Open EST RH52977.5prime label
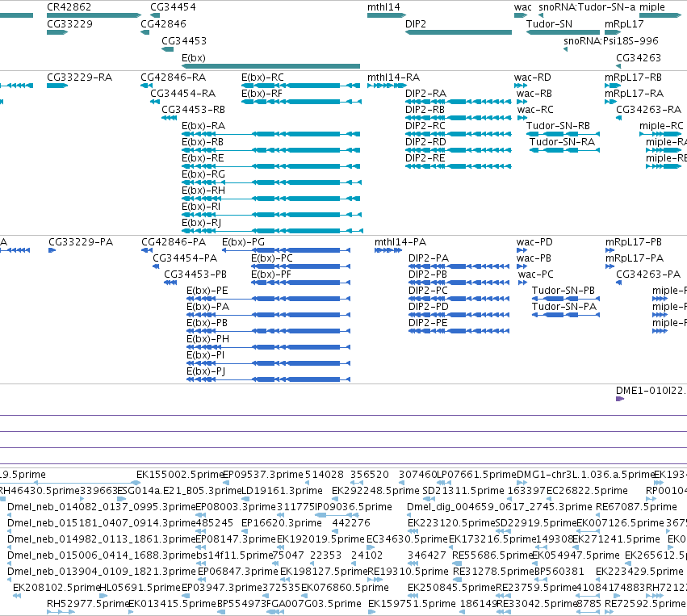Image resolution: width=687 pixels, height=616 pixels. click(87, 604)
